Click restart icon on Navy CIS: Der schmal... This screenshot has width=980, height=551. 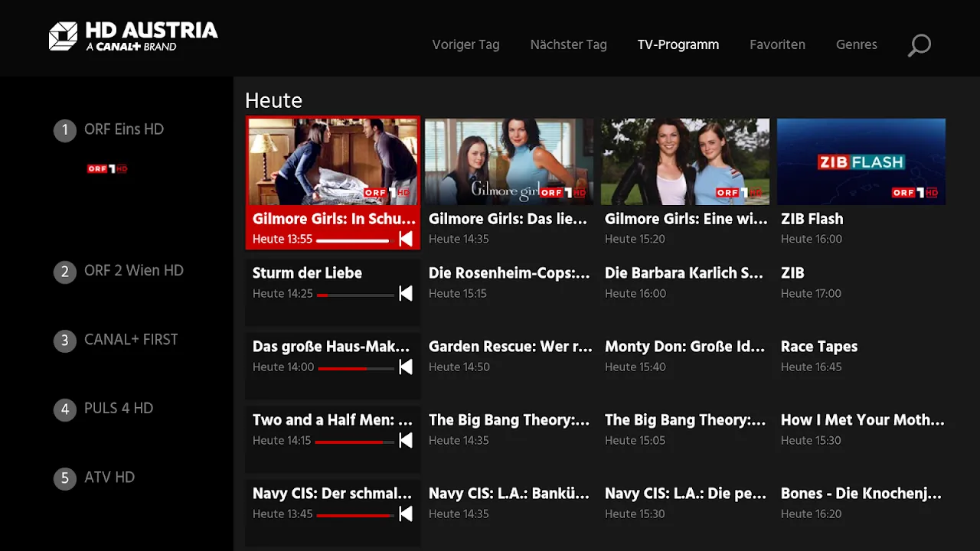[406, 514]
